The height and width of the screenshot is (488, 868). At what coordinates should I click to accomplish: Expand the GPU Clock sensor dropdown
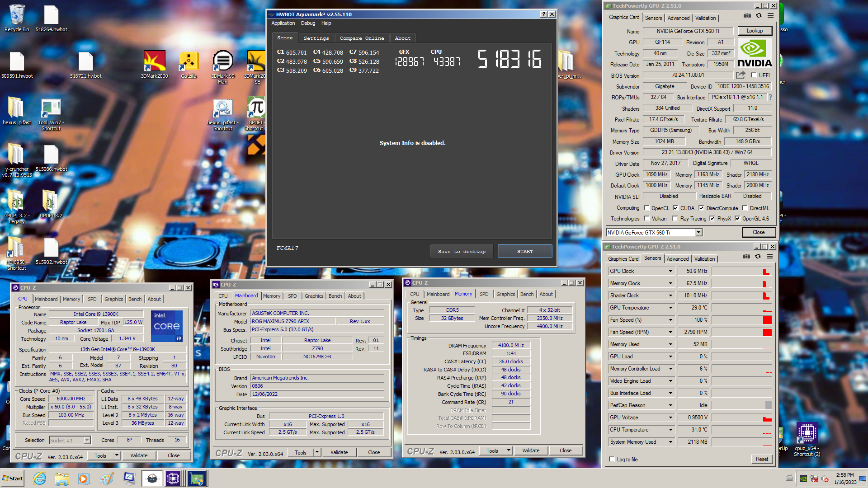click(670, 271)
